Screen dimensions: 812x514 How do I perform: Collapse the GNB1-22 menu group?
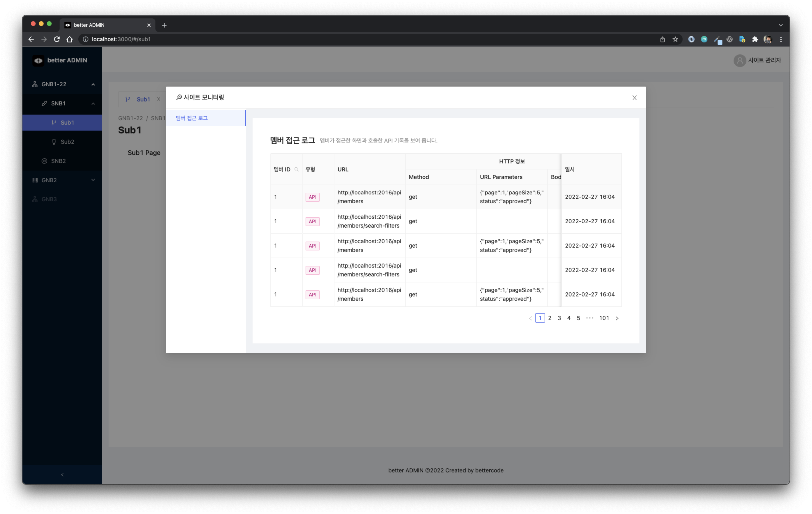(93, 84)
